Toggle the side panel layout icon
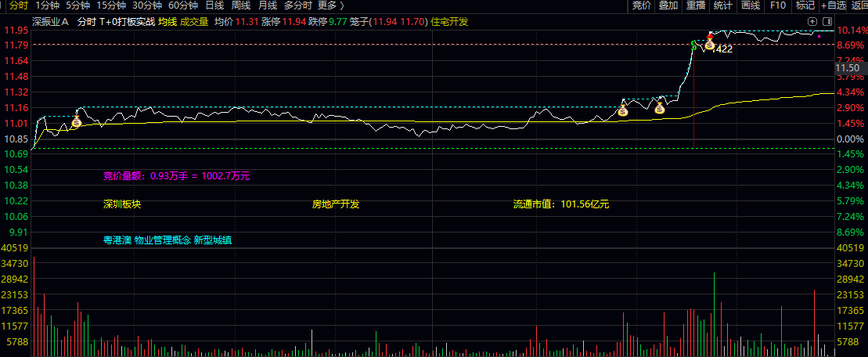This screenshot has width=868, height=357. [827, 22]
